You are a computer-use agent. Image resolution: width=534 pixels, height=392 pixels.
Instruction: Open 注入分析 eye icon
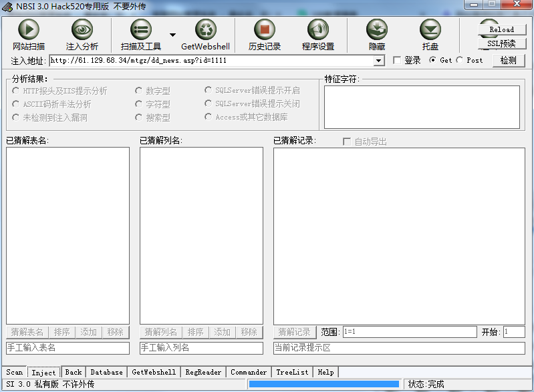coord(82,30)
